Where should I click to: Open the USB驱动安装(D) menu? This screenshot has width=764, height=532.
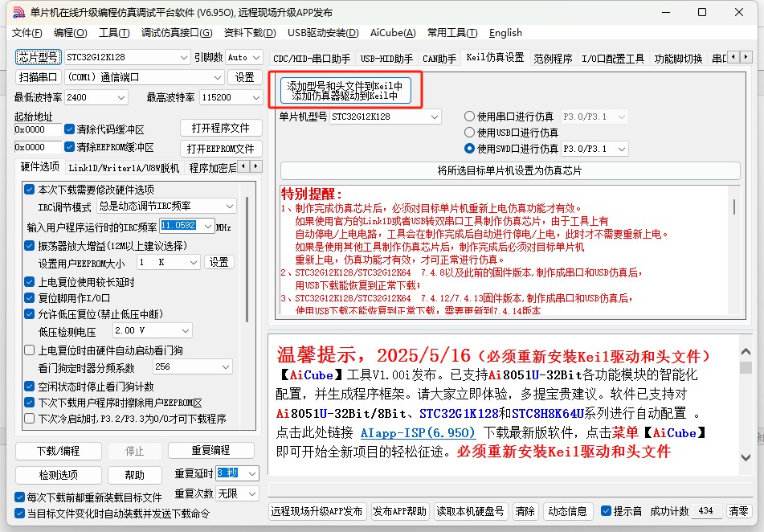(323, 33)
